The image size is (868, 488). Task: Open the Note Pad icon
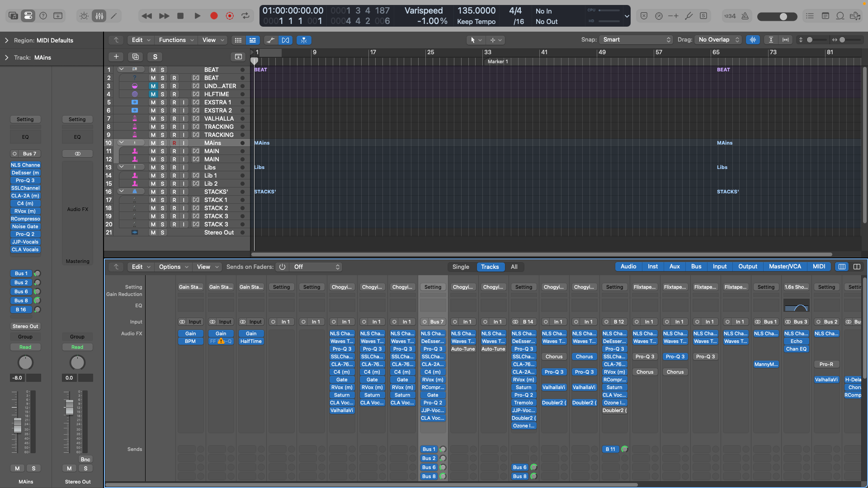(825, 16)
